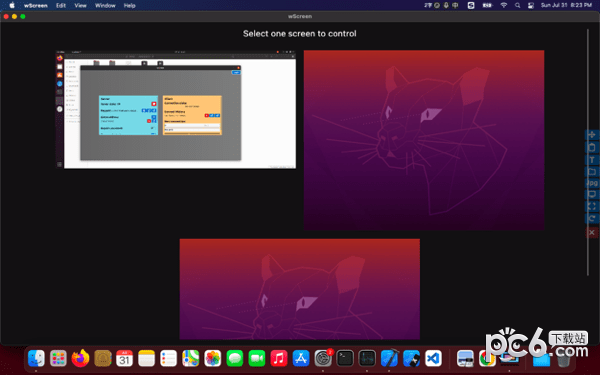The height and width of the screenshot is (375, 600).
Task: Open Music from the Dock
Action: [x=279, y=359]
